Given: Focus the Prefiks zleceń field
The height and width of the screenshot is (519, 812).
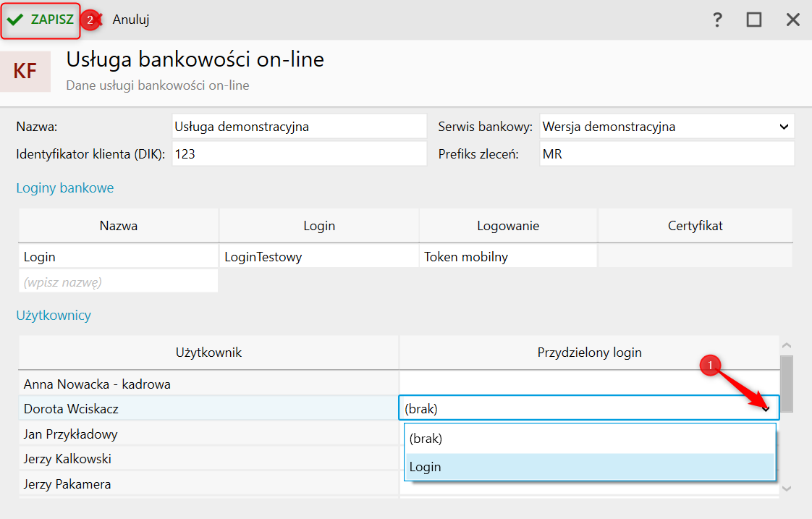Looking at the screenshot, I should (x=667, y=154).
